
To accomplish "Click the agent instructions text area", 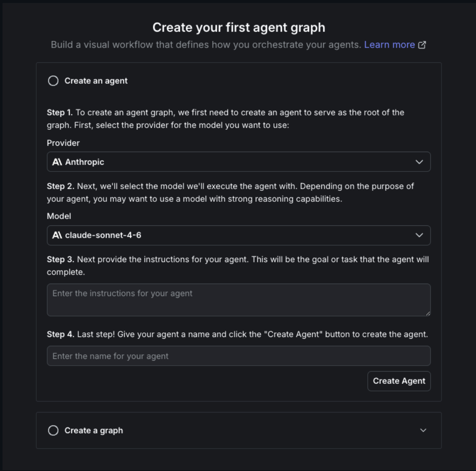I will 238,300.
